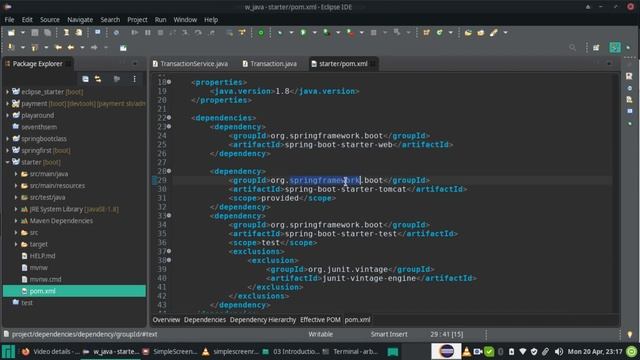This screenshot has height=360, width=640.
Task: Expand the target folder
Action: coord(16,244)
